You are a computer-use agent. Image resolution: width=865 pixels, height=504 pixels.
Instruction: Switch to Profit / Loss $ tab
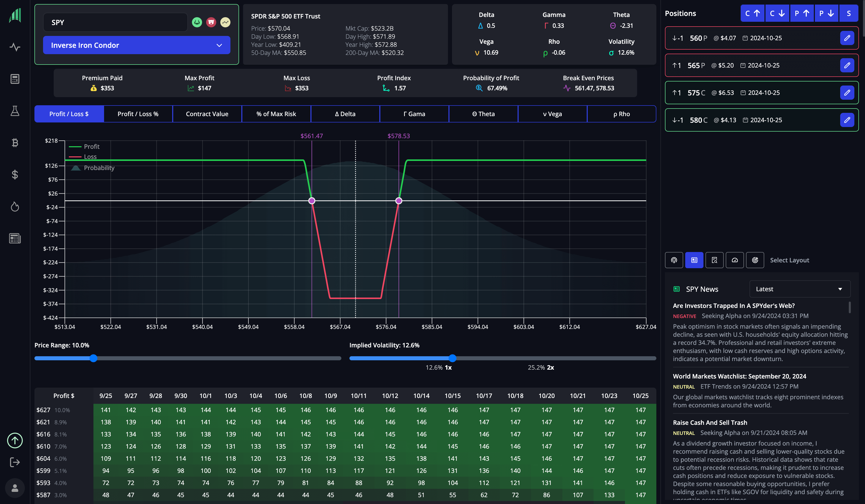(69, 114)
